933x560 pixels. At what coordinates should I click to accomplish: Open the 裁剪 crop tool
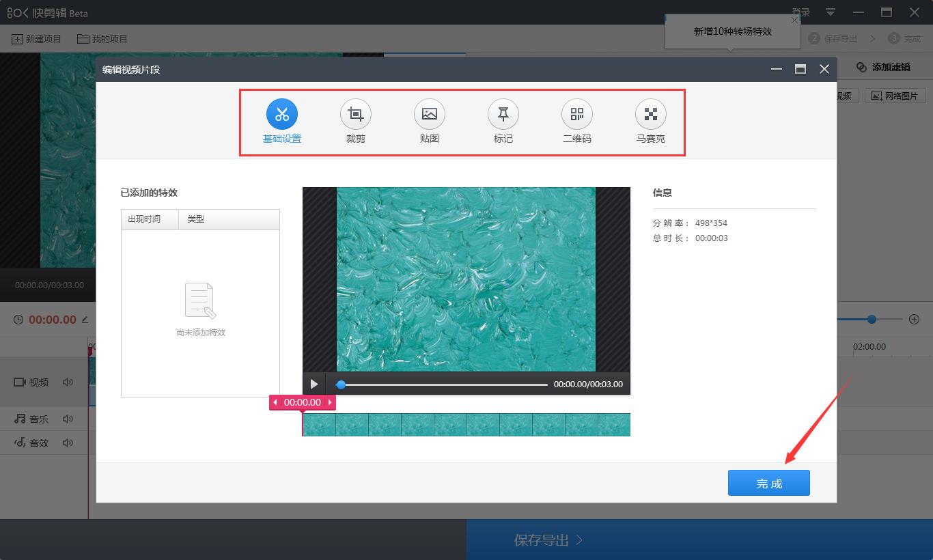[355, 113]
